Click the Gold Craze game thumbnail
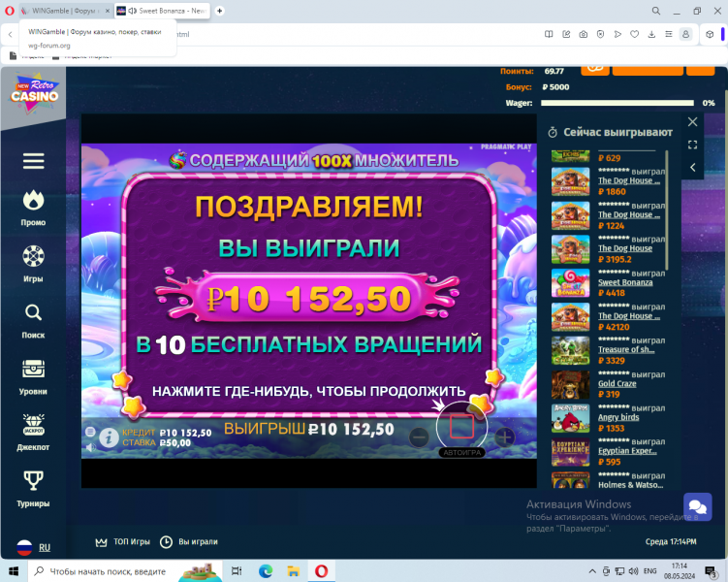 click(x=570, y=384)
